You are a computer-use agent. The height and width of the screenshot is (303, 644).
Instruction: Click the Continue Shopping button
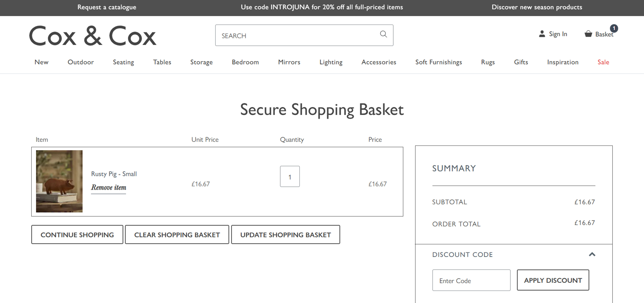pyautogui.click(x=77, y=235)
